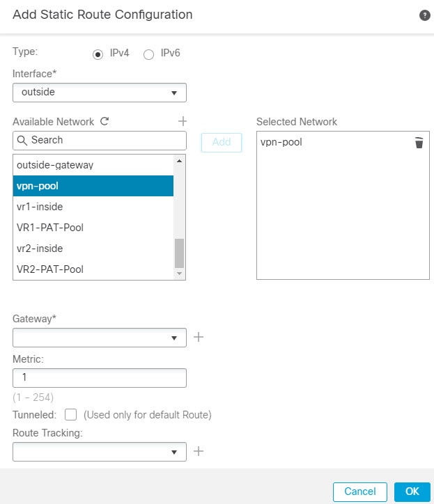The image size is (434, 504).
Task: Click the list scroll-down arrow
Action: coord(180,273)
